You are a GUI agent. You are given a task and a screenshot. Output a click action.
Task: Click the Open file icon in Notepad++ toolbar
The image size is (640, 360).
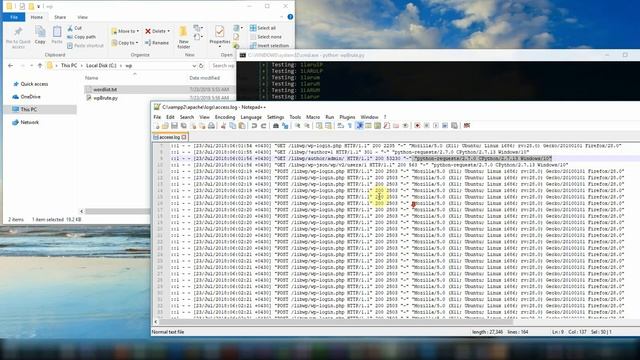165,126
